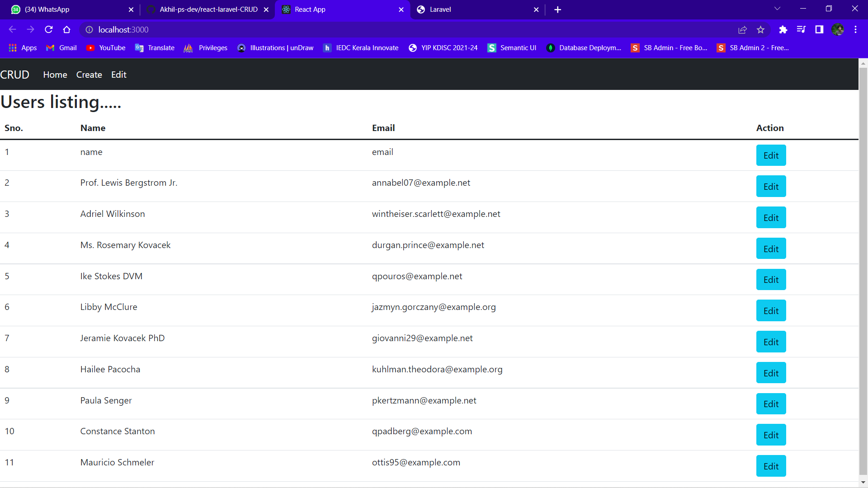
Task: Open the Translate bookmark
Action: (x=154, y=47)
